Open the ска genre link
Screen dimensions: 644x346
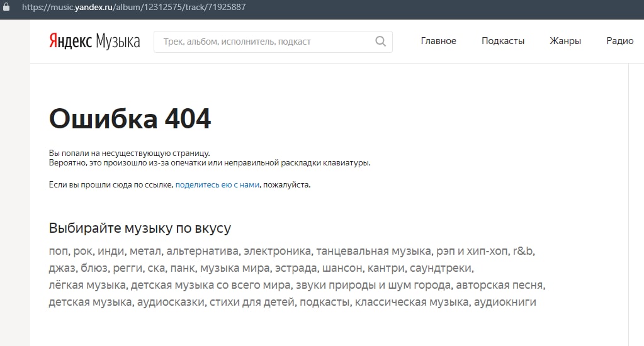click(156, 269)
